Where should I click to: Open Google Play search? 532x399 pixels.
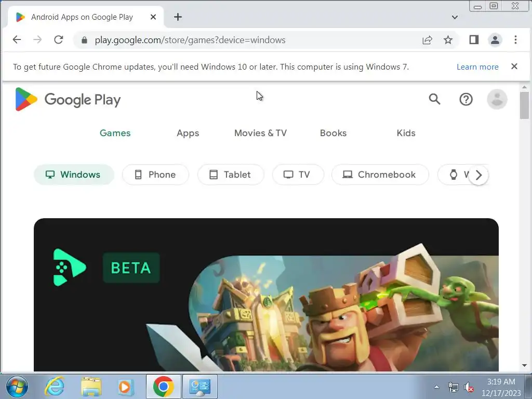434,99
